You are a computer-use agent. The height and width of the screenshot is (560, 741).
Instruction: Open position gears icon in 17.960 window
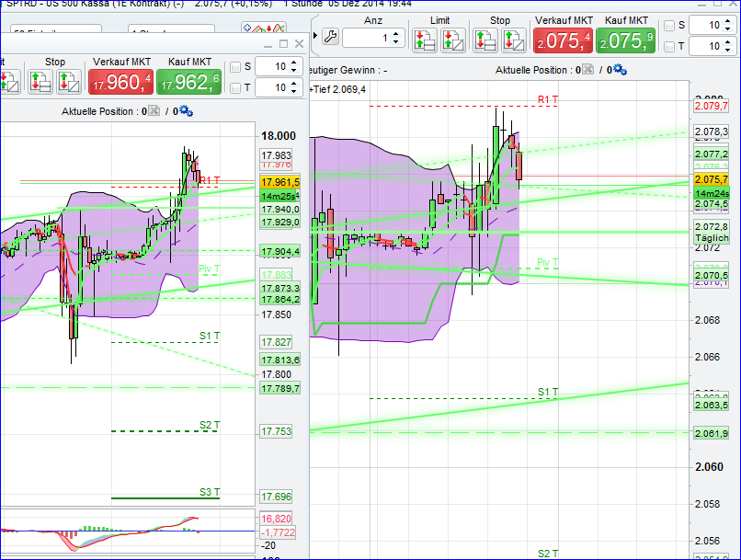pyautogui.click(x=187, y=111)
